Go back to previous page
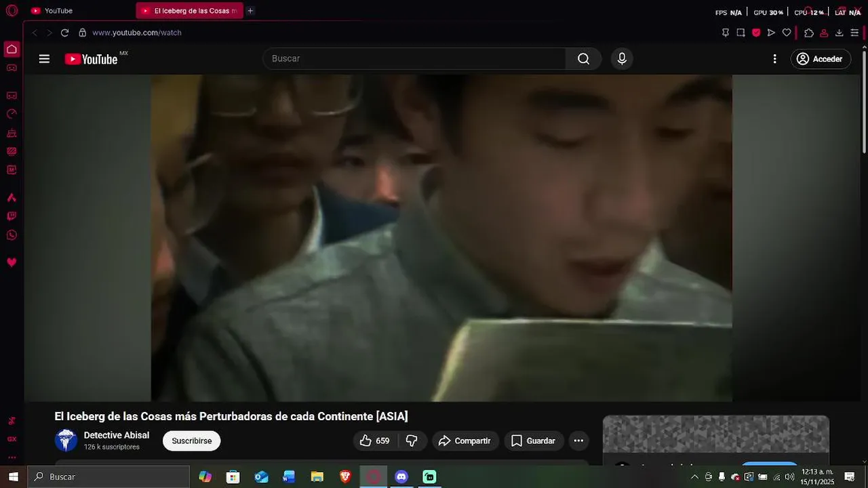 [x=35, y=33]
